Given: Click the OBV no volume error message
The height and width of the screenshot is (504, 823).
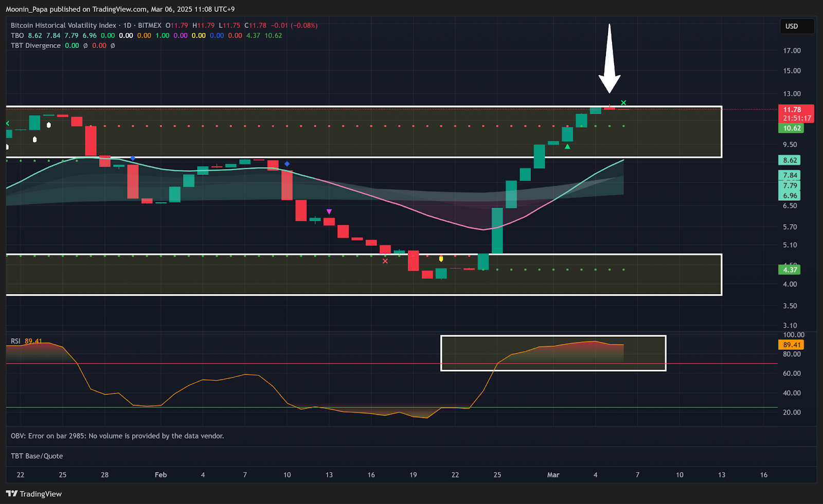Looking at the screenshot, I should point(117,436).
